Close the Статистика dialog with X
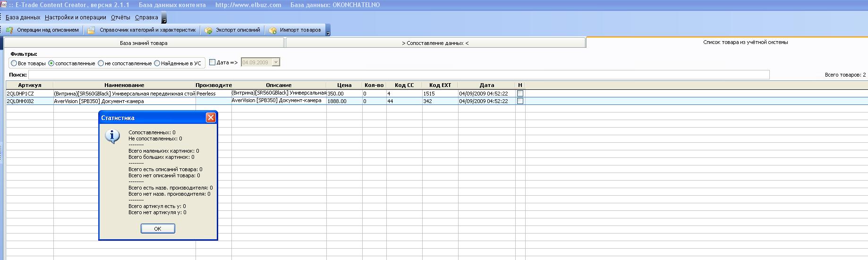The height and width of the screenshot is (260, 868). click(x=211, y=118)
